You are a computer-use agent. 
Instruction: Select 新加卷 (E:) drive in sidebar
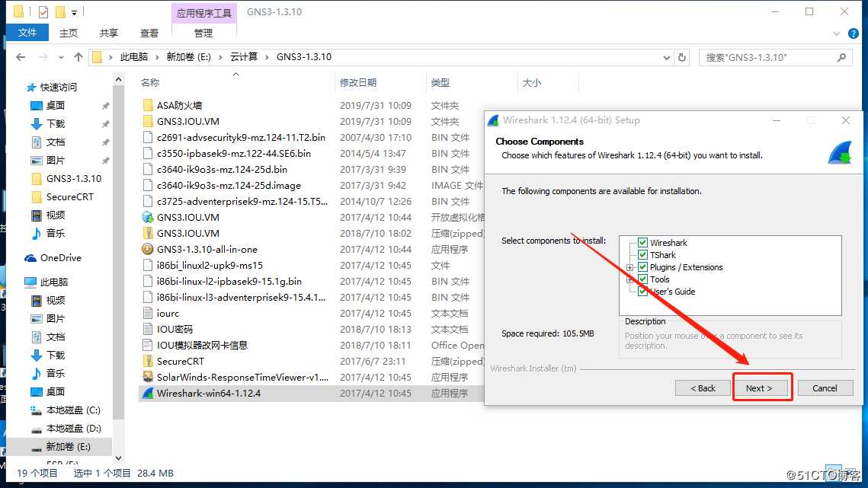tap(68, 446)
